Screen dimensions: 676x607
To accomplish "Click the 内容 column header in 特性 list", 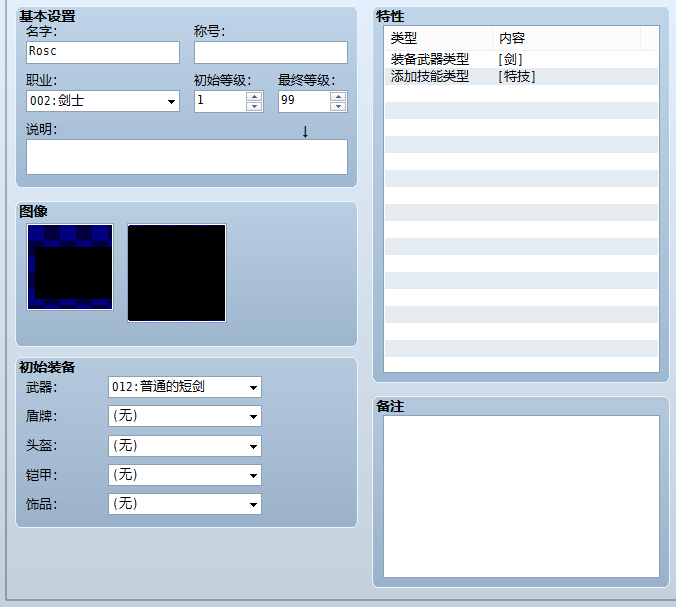I will click(566, 38).
